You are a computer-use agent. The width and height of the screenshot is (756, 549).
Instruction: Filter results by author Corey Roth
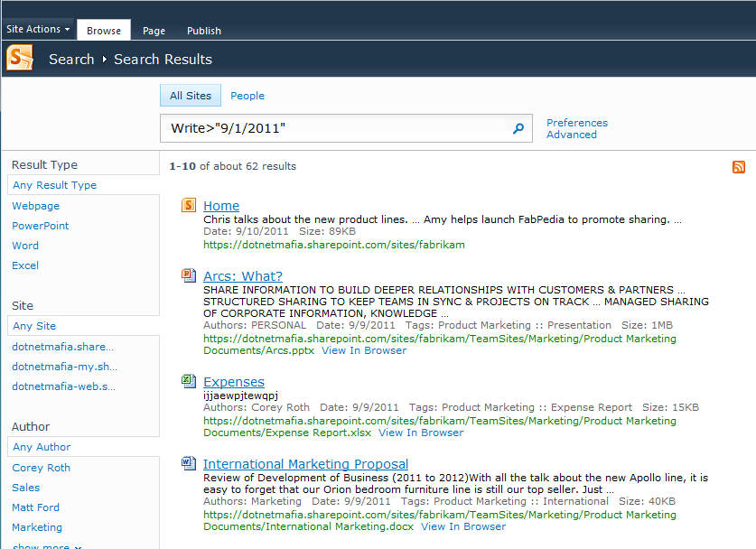coord(41,468)
